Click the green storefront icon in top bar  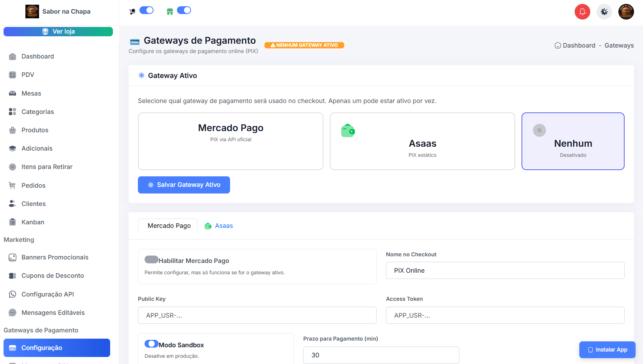[x=170, y=12]
